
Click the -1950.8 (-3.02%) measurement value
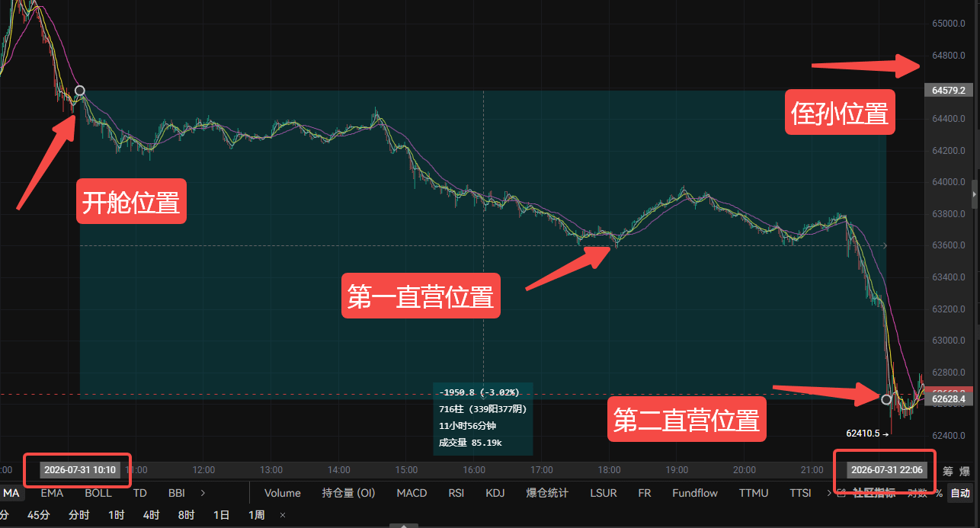pos(479,392)
